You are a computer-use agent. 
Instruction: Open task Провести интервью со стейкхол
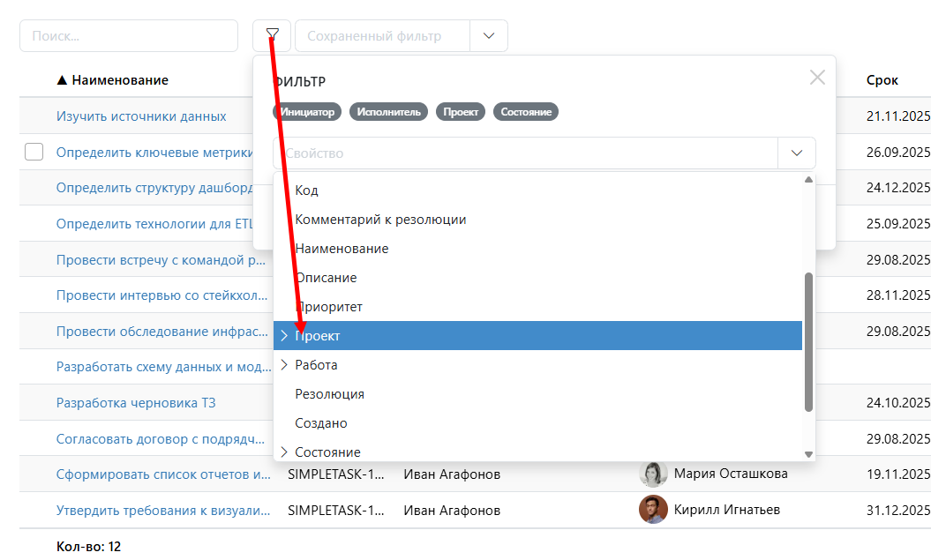(162, 295)
